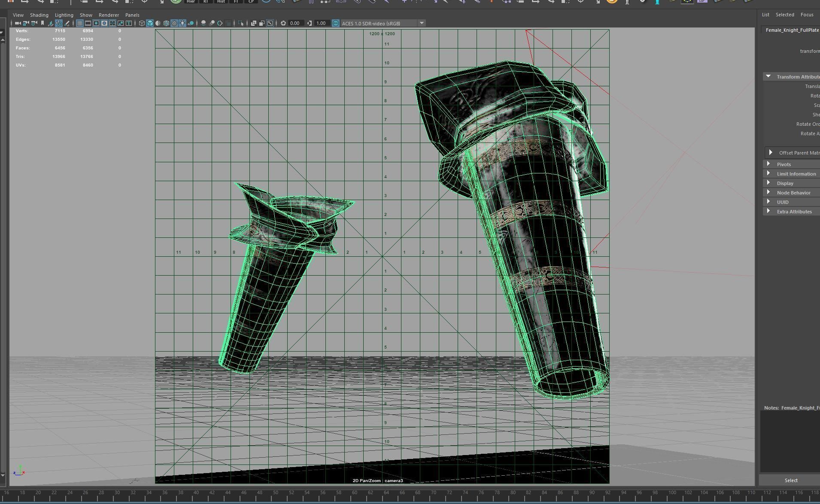Click the Exposure value field 0.00

(x=296, y=23)
